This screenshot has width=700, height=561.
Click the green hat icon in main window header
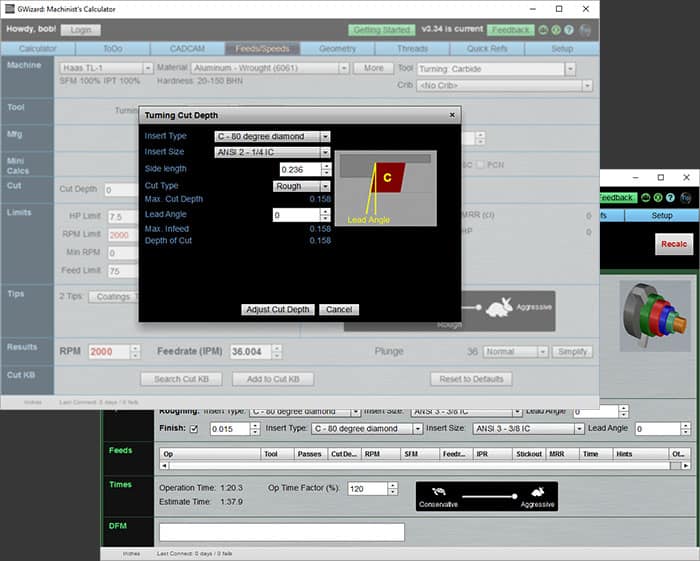pos(543,30)
